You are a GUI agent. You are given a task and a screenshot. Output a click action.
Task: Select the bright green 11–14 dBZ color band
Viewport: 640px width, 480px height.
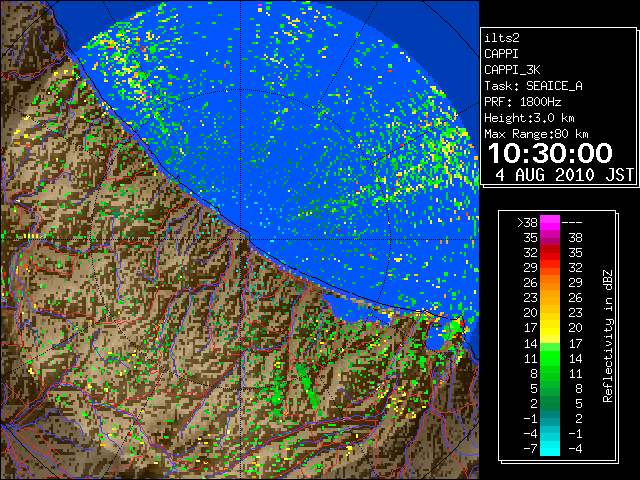pyautogui.click(x=550, y=358)
